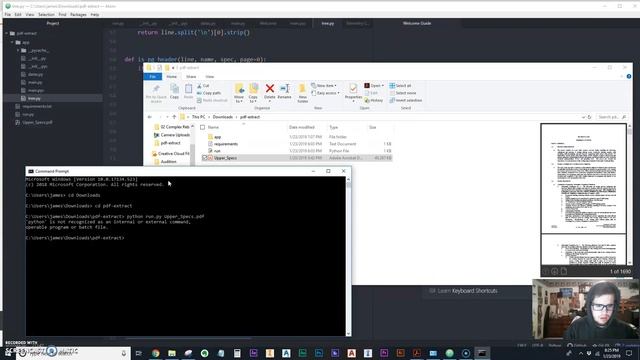Collapse the app folder in Atom tree
Screen dimensions: 640x360
click(x=12, y=42)
